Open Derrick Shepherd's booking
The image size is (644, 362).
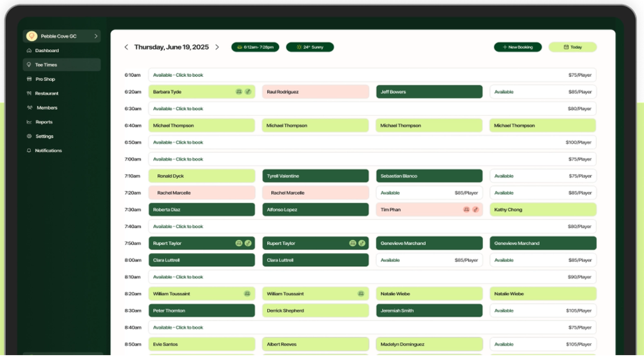(x=316, y=311)
